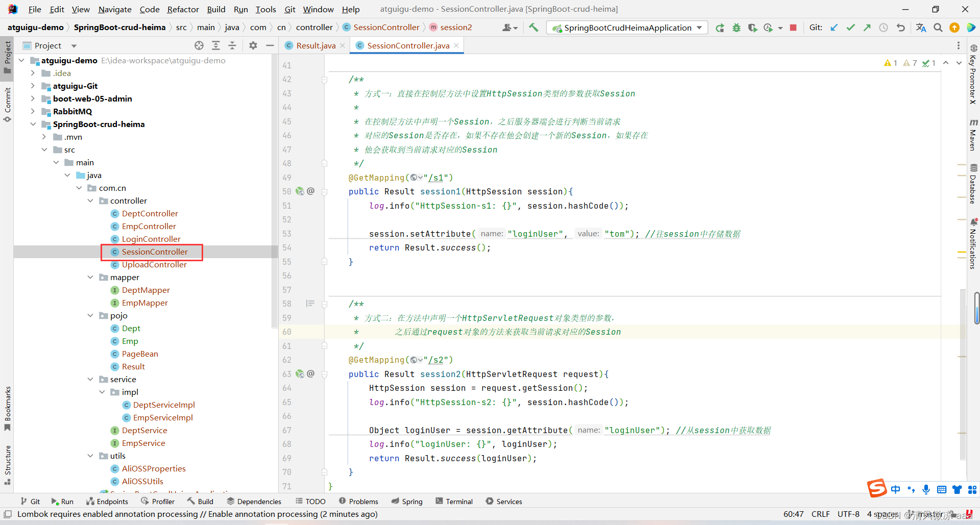Hide the Project panel minimize icon
The height and width of the screenshot is (525, 980).
click(x=269, y=45)
